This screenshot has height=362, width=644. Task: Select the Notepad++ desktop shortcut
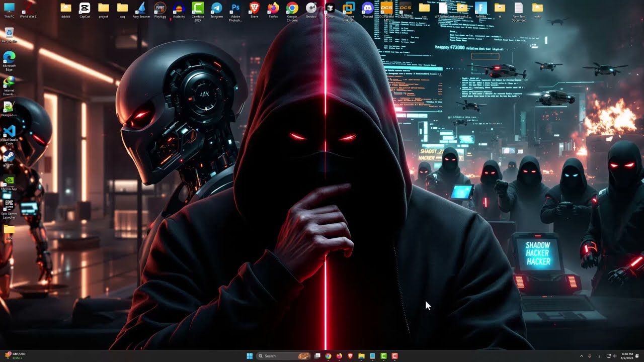(x=9, y=107)
